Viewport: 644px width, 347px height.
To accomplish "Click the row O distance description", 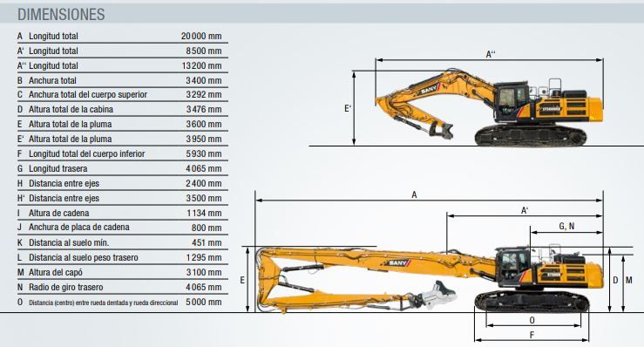I will [x=103, y=303].
